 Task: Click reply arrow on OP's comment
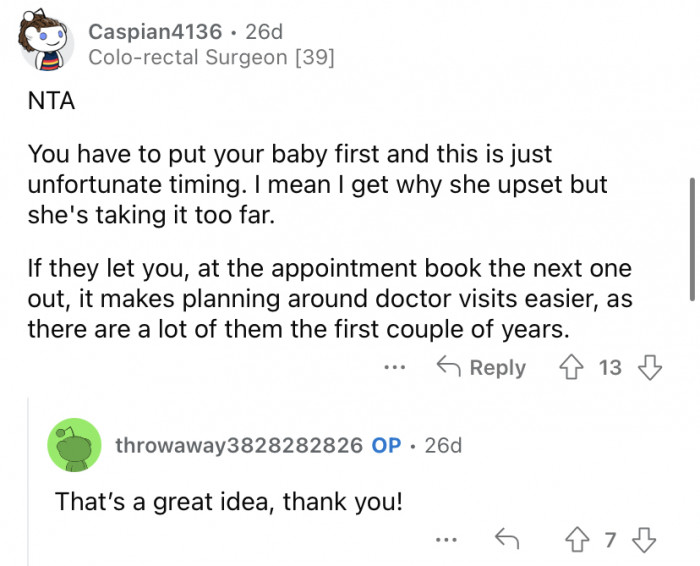tap(508, 541)
